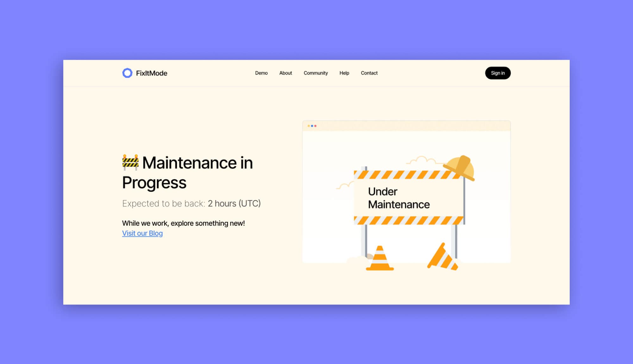Click the yellow traffic-light dot on mockup window

(308, 125)
